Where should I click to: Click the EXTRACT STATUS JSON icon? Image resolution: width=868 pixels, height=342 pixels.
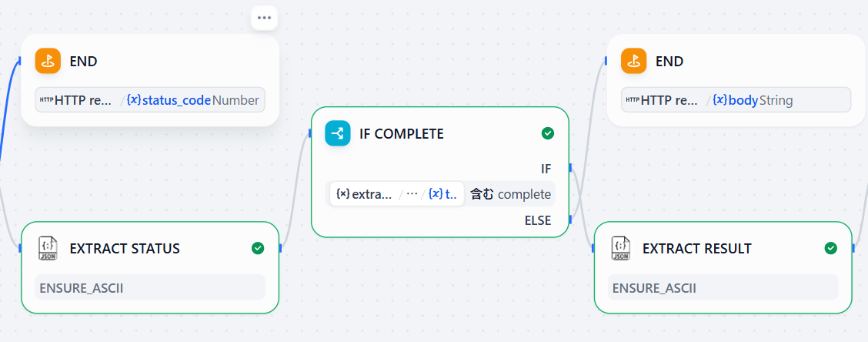pyautogui.click(x=48, y=248)
